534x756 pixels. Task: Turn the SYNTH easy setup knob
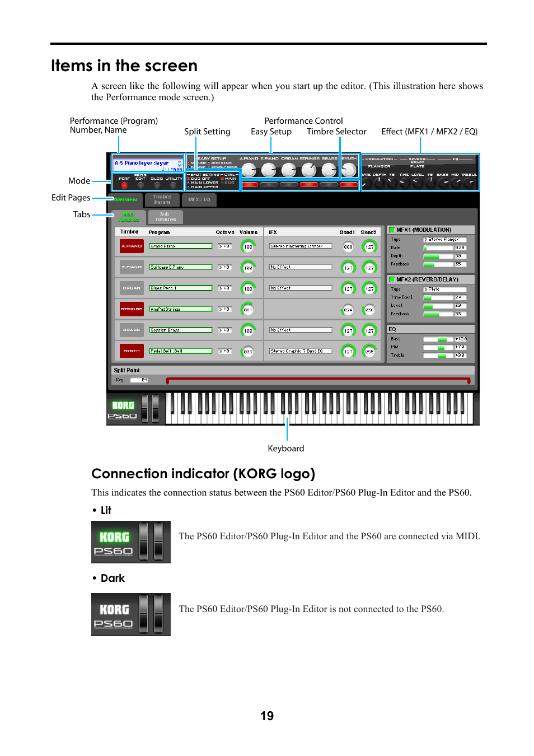[x=349, y=170]
